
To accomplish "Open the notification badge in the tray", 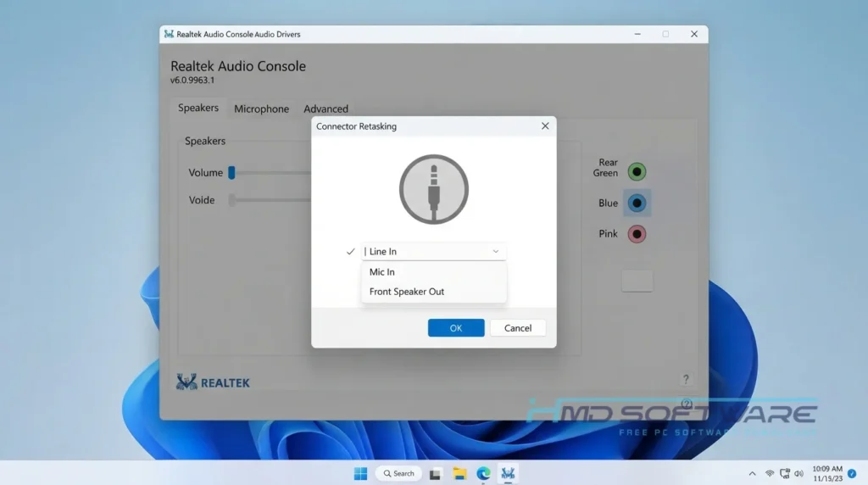I will [x=852, y=473].
